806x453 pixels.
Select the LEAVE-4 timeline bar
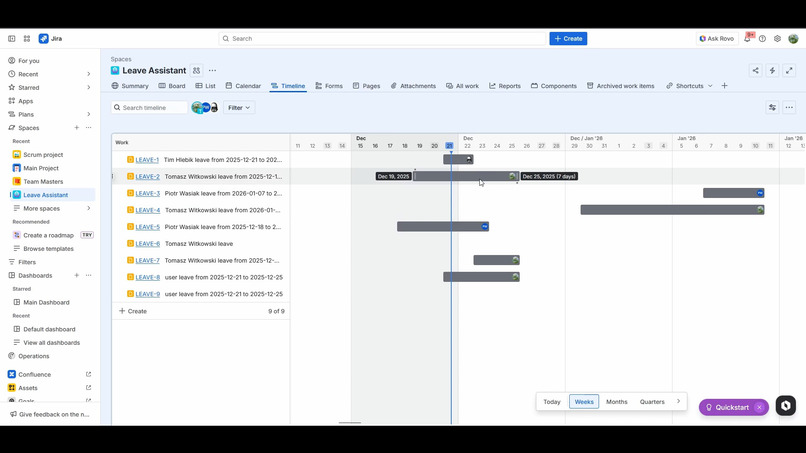[x=672, y=210]
